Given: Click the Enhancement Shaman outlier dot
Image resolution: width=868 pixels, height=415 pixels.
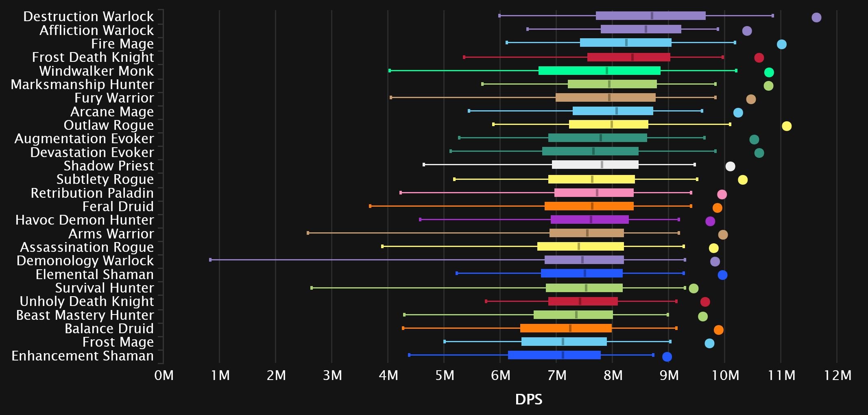Looking at the screenshot, I should click(667, 357).
